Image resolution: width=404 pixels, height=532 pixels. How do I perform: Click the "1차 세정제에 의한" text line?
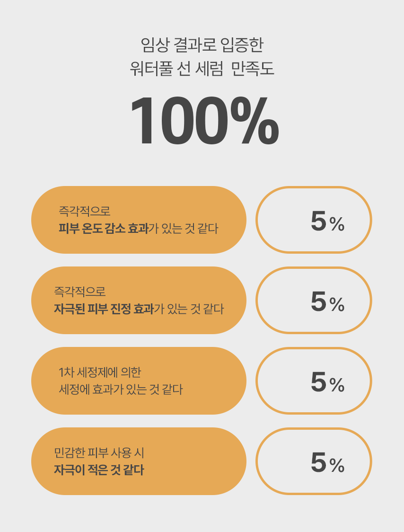pyautogui.click(x=100, y=372)
